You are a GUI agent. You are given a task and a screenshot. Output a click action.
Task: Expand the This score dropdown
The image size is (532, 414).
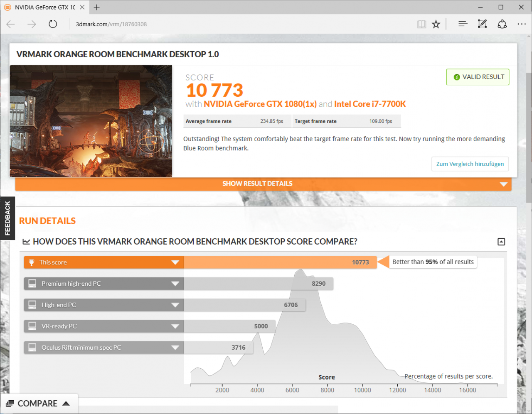[x=175, y=262]
